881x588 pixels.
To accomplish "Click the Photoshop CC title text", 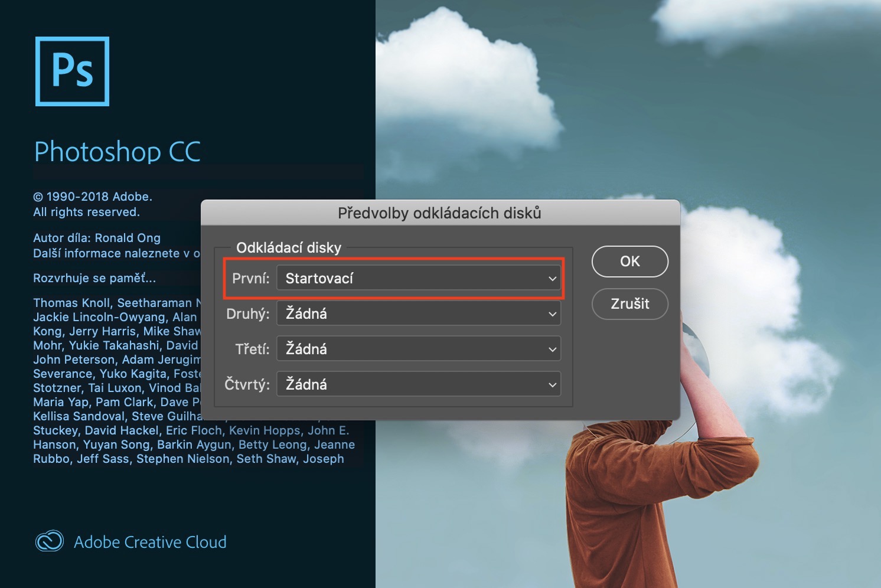I will [118, 152].
